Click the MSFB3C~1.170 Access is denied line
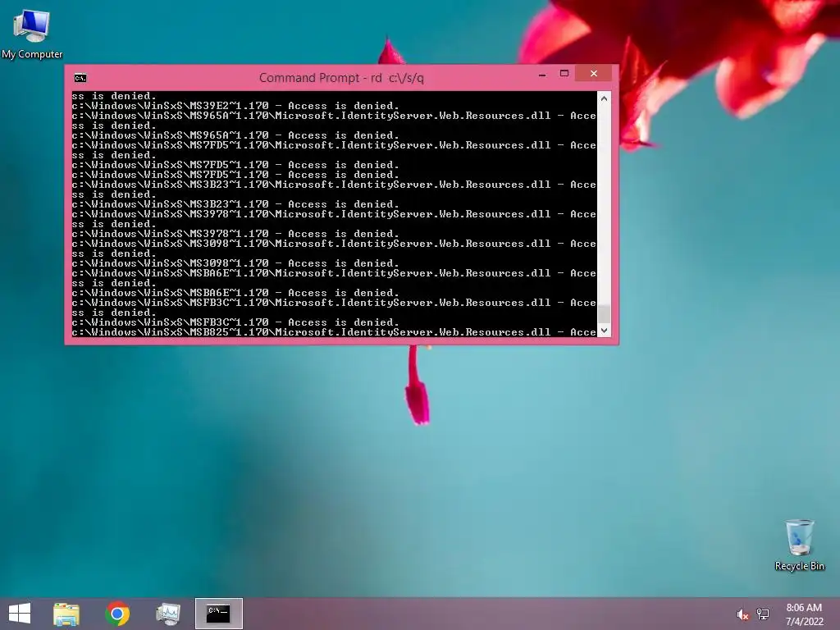840x630 pixels. (235, 322)
